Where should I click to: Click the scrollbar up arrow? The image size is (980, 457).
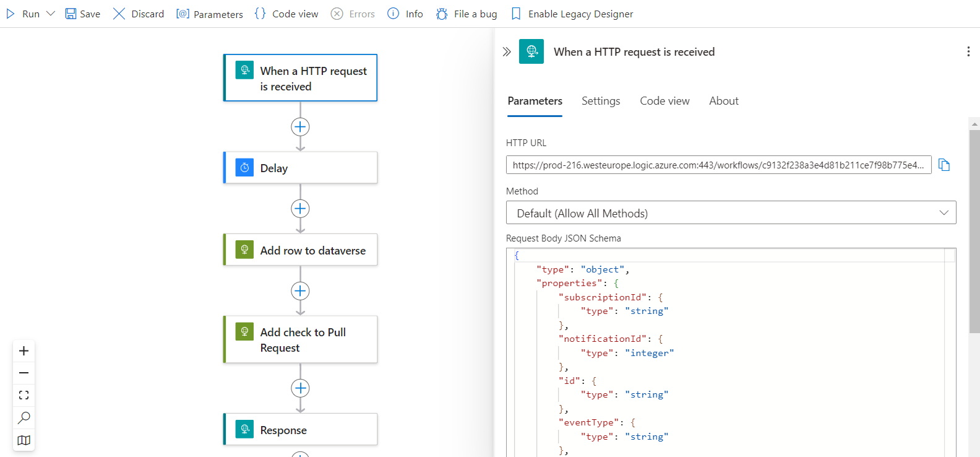point(974,124)
